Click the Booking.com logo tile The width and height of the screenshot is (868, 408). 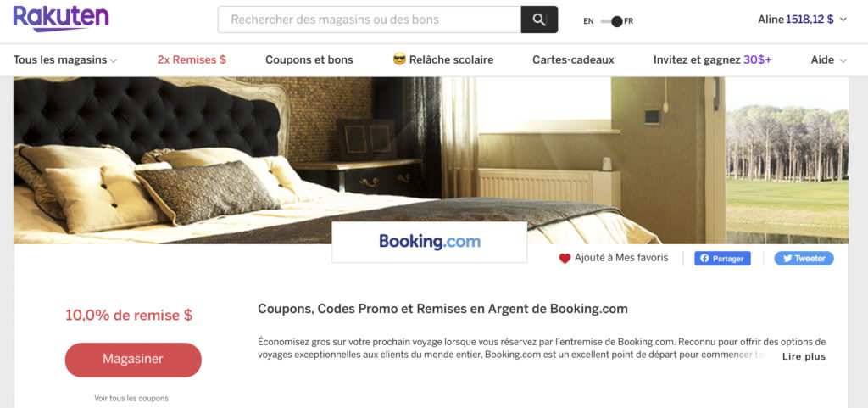click(430, 242)
